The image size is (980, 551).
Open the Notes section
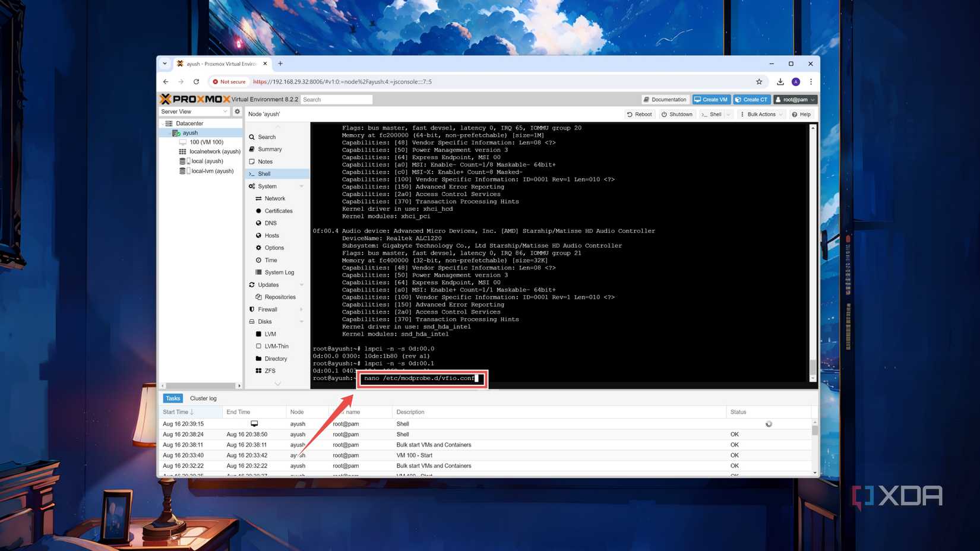click(x=264, y=161)
